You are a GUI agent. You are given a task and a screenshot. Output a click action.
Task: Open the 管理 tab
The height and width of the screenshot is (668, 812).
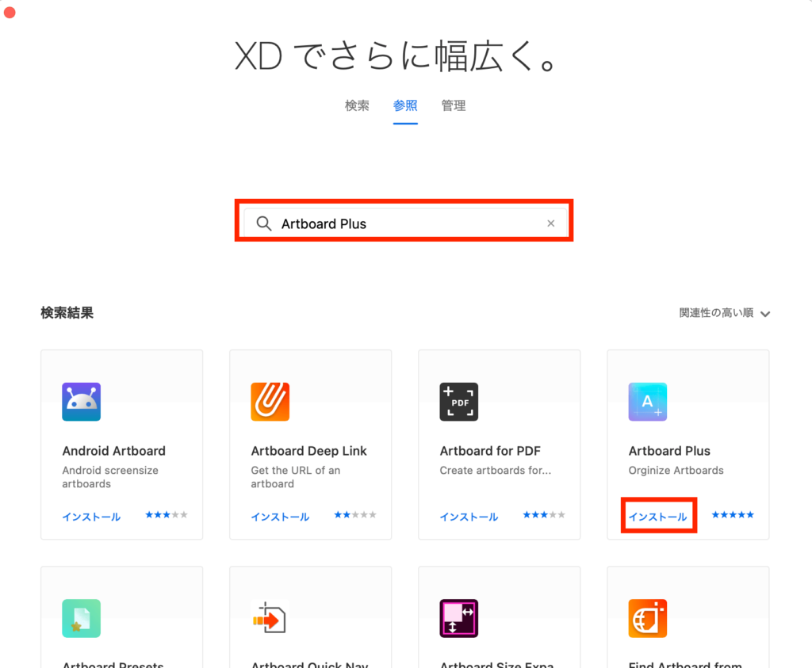tap(453, 105)
